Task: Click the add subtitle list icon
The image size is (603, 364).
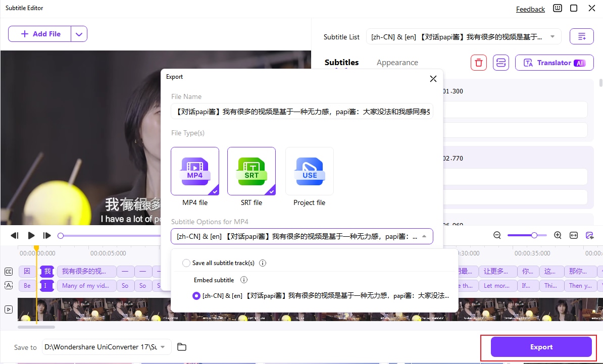Action: (581, 36)
